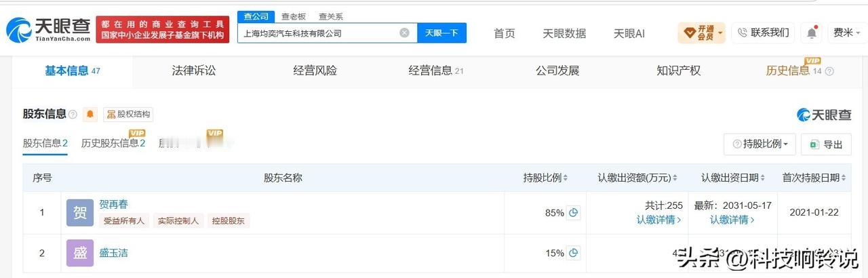
Task: Expand the 持股比例 dropdown button
Action: pyautogui.click(x=759, y=144)
